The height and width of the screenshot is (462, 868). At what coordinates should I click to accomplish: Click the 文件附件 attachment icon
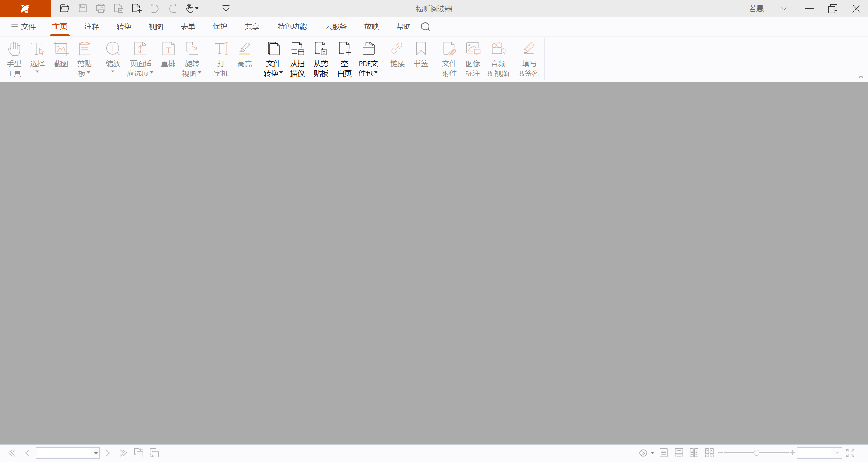pos(449,59)
